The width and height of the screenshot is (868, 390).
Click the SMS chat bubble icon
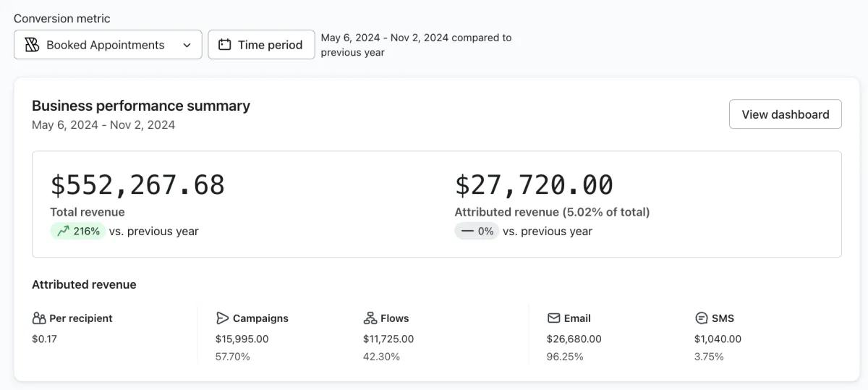pyautogui.click(x=701, y=318)
